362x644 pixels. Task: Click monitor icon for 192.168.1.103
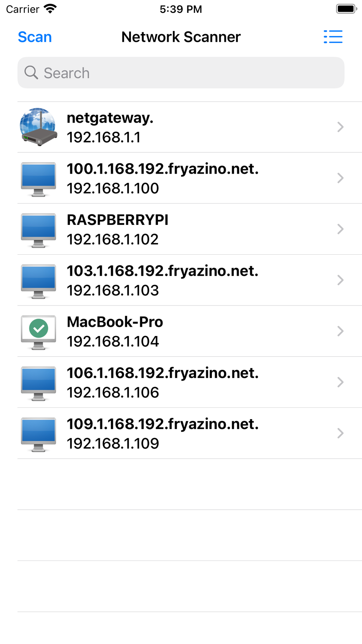click(38, 282)
